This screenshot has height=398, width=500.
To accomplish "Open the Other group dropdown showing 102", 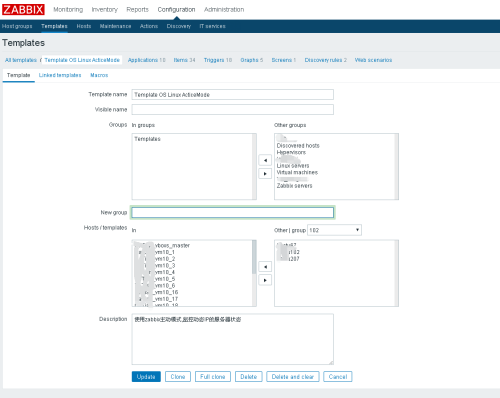I will (334, 230).
